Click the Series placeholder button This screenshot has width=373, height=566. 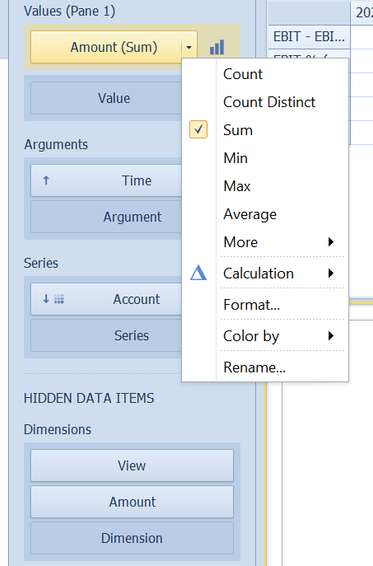106,335
